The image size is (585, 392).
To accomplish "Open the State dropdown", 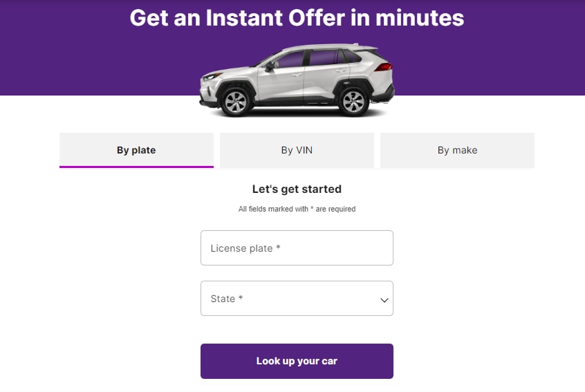I will pyautogui.click(x=297, y=299).
